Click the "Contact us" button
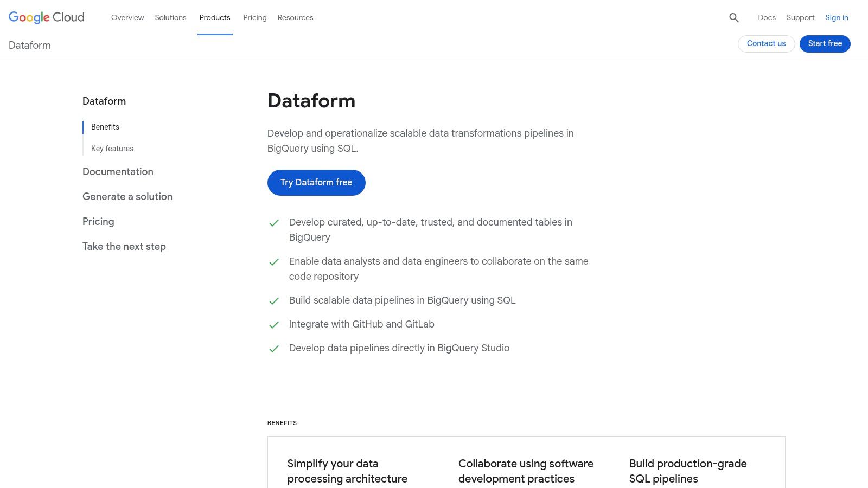The image size is (868, 488). pyautogui.click(x=766, y=43)
